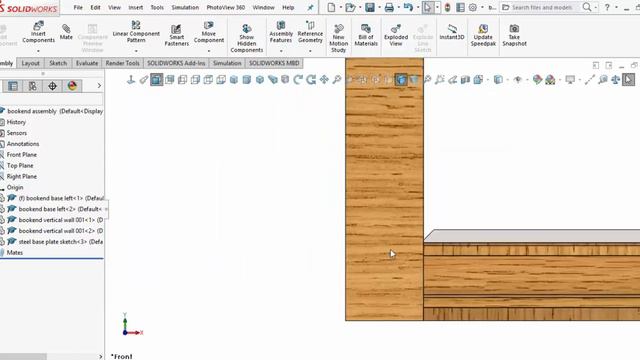640x360 pixels.
Task: Click the Open file icon
Action: click(x=350, y=7)
